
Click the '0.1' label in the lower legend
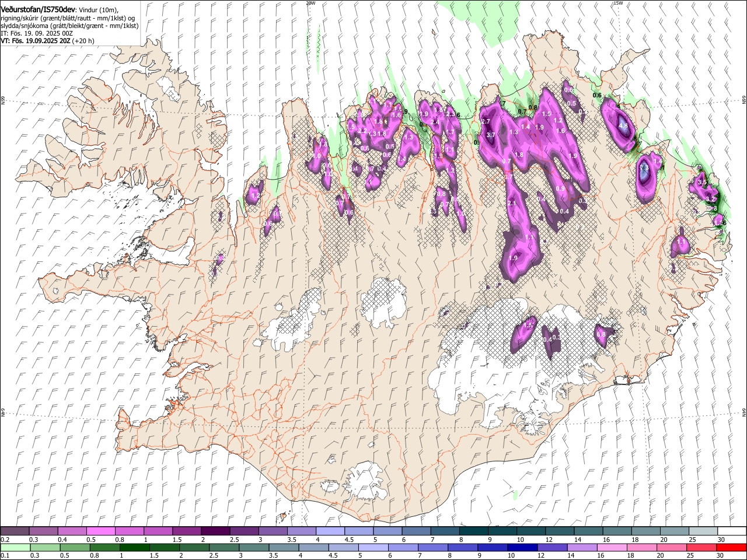click(x=5, y=555)
